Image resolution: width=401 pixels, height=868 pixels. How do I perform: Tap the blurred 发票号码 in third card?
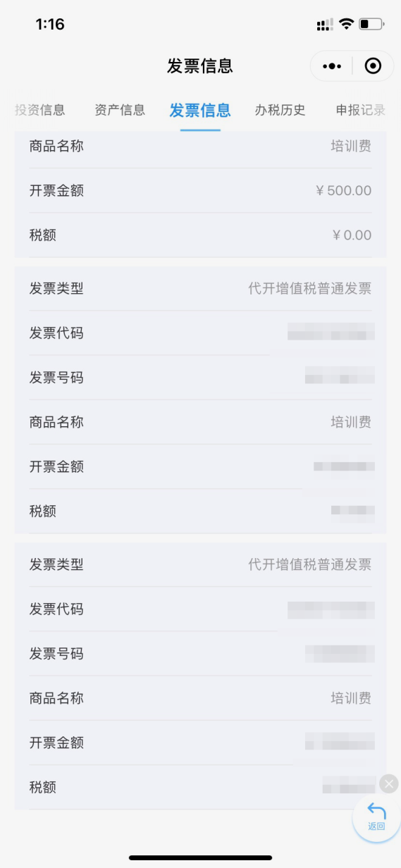(340, 654)
